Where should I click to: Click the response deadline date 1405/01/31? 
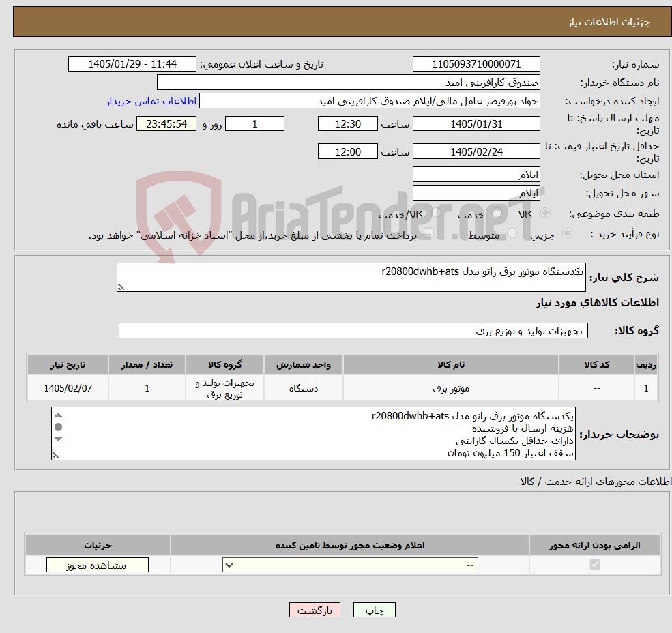[x=476, y=124]
